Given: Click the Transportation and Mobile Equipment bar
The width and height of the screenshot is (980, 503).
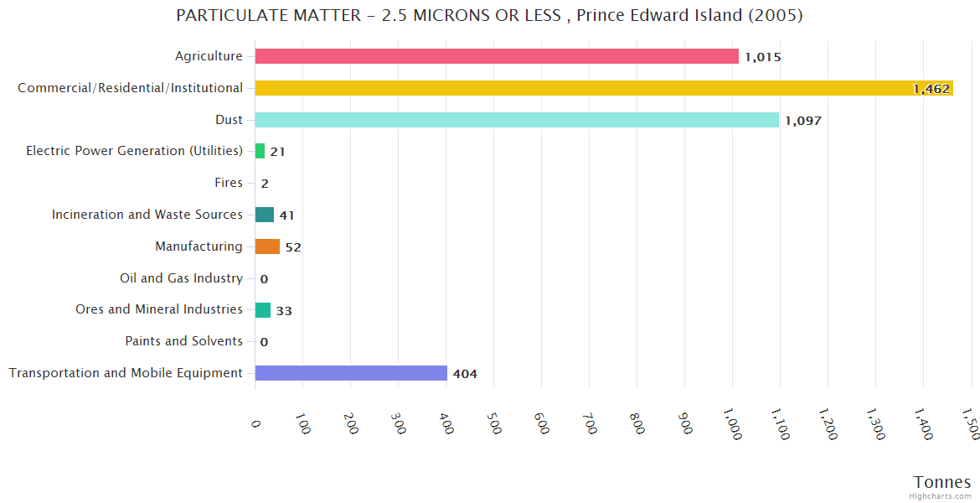Looking at the screenshot, I should pos(350,373).
